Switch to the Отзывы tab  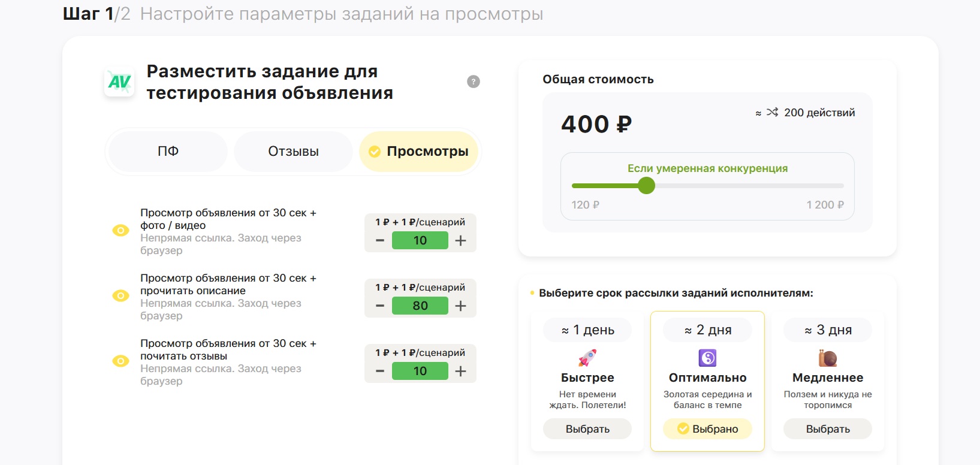click(x=293, y=152)
